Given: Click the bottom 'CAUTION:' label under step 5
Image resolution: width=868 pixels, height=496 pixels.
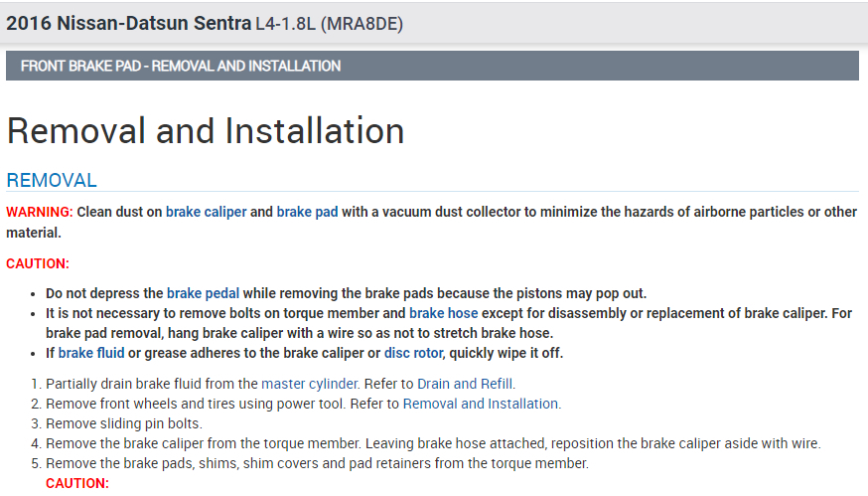Looking at the screenshot, I should 77,483.
